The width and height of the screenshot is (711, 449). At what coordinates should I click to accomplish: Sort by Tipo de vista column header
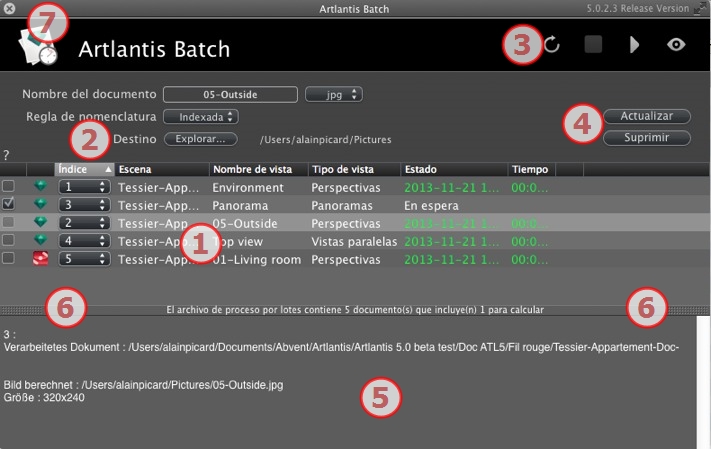(354, 169)
